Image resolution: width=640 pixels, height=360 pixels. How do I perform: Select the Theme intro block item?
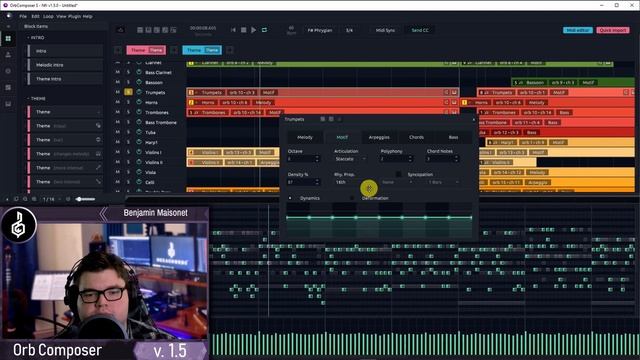65,79
